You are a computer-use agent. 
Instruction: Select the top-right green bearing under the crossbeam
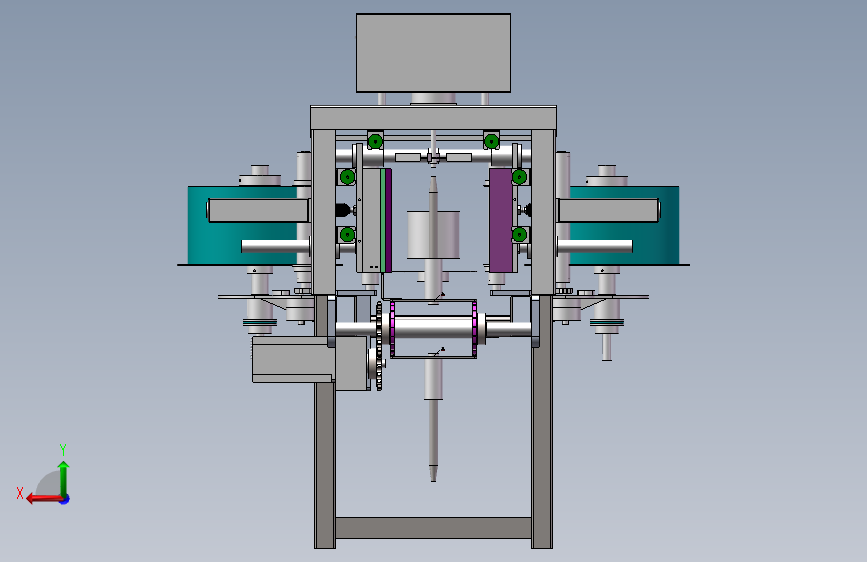[x=491, y=141]
